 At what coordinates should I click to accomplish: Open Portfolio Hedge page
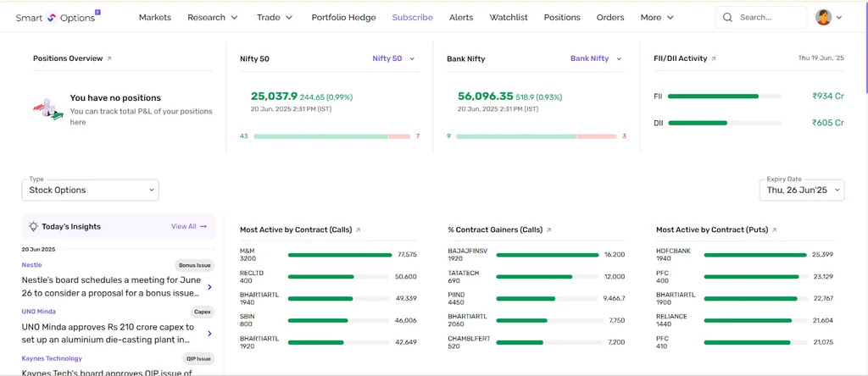click(344, 17)
